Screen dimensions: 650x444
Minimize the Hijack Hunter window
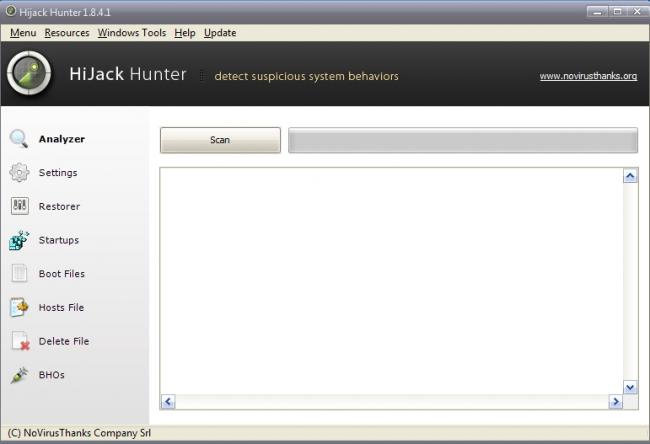pos(597,12)
